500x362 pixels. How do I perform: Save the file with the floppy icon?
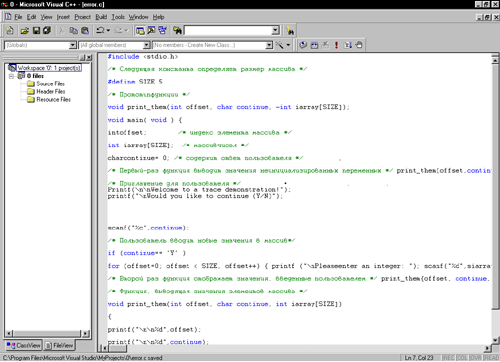point(36,31)
